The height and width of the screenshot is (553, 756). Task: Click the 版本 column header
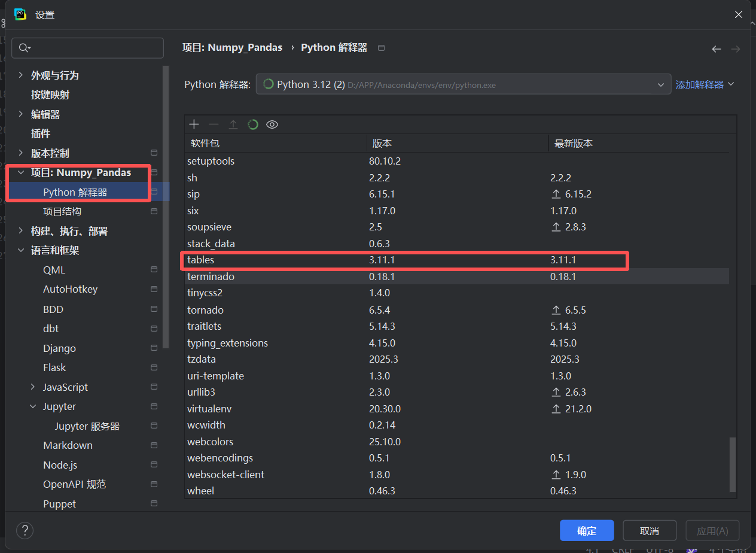pos(458,144)
